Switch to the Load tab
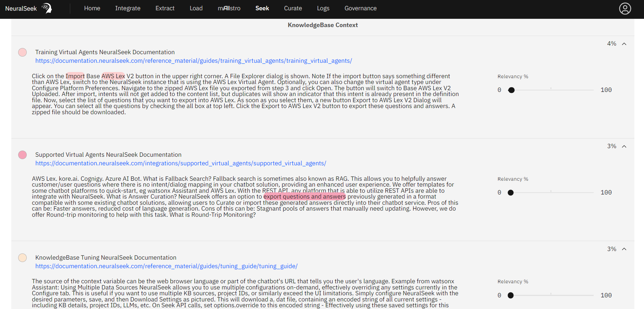Screen dimensions: 644x309 click(196, 8)
